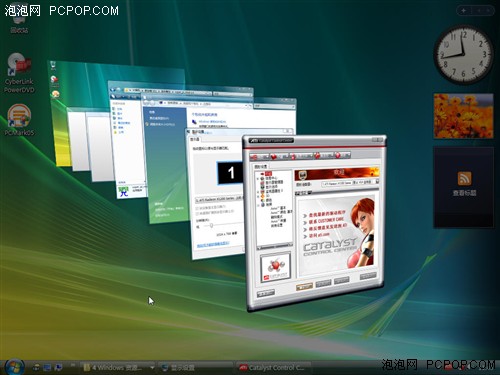Check the first checkbox in Display Settings window
The height and width of the screenshot is (375, 500).
tap(197, 208)
